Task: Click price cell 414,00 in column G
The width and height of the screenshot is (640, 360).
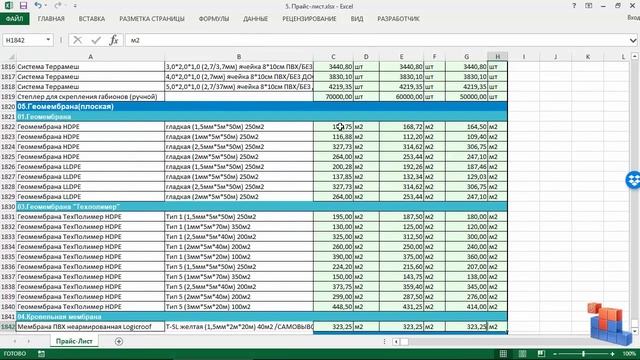Action: [x=466, y=307]
